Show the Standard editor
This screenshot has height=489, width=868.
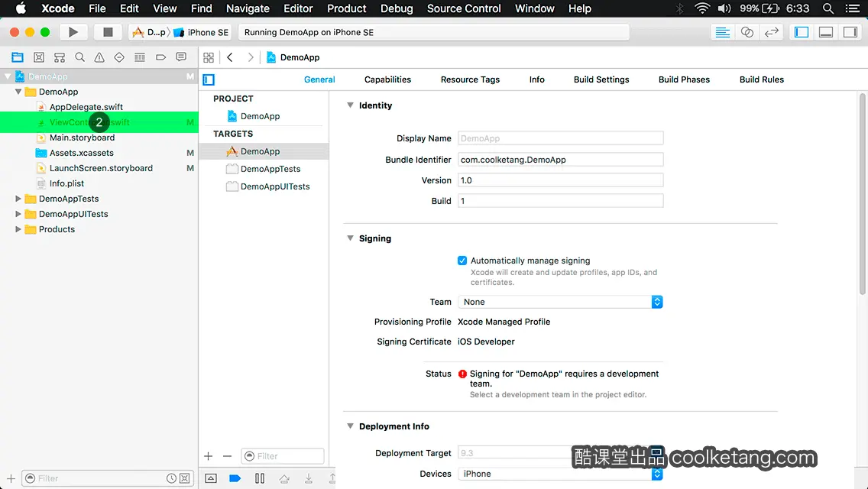722,32
